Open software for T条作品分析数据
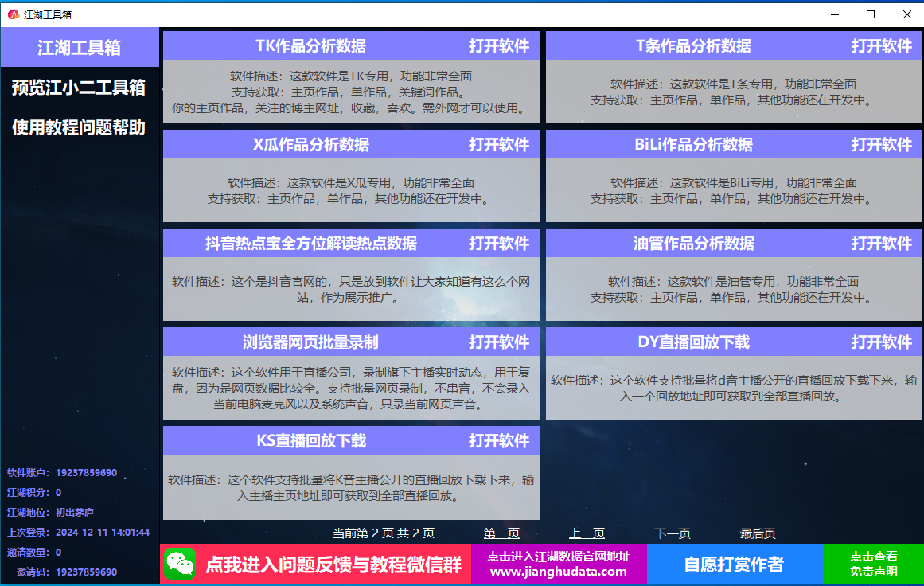This screenshot has height=586, width=924. [881, 46]
